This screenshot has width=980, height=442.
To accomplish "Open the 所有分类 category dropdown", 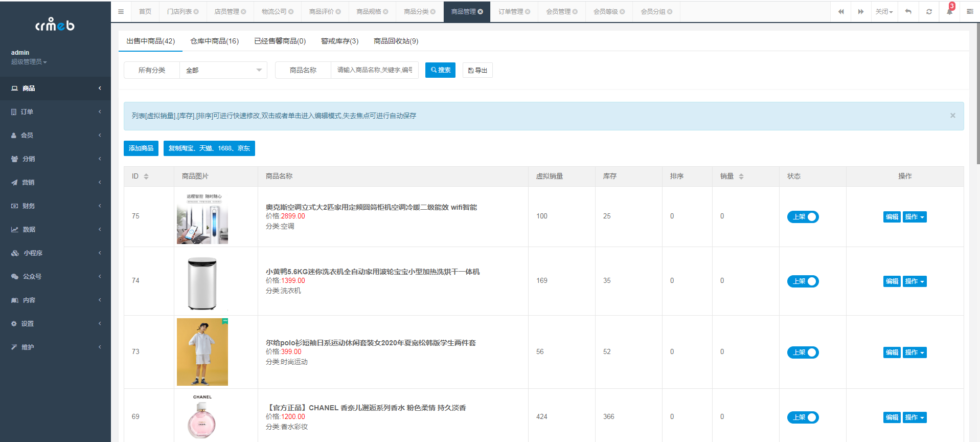I will 223,70.
